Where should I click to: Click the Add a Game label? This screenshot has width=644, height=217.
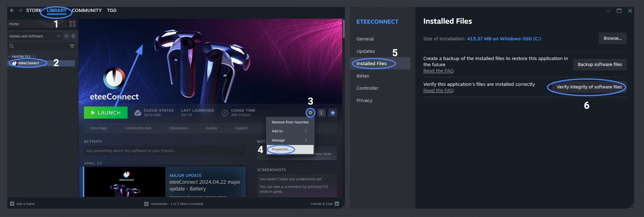click(x=26, y=204)
